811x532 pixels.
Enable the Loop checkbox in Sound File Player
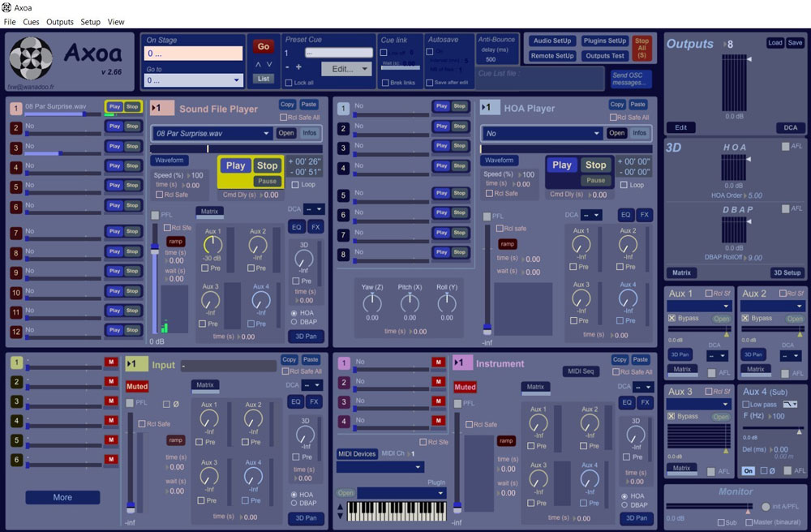pos(296,185)
